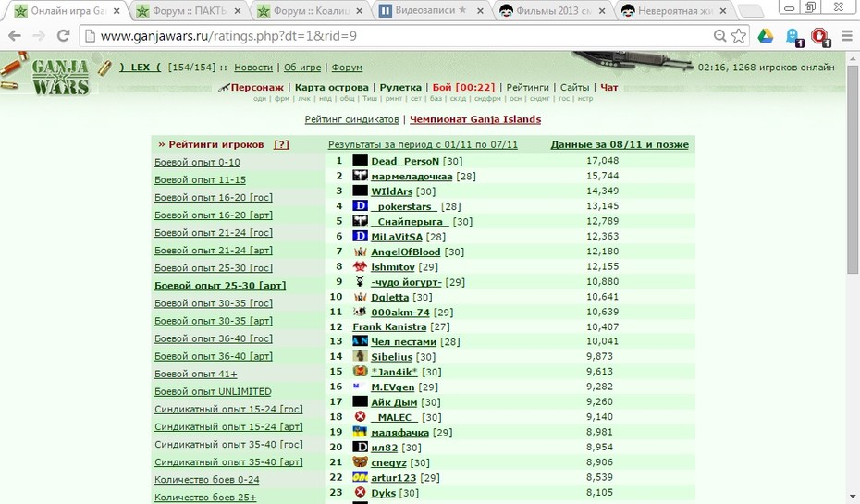Open the Сайты menu item
The height and width of the screenshot is (504, 860).
574,87
